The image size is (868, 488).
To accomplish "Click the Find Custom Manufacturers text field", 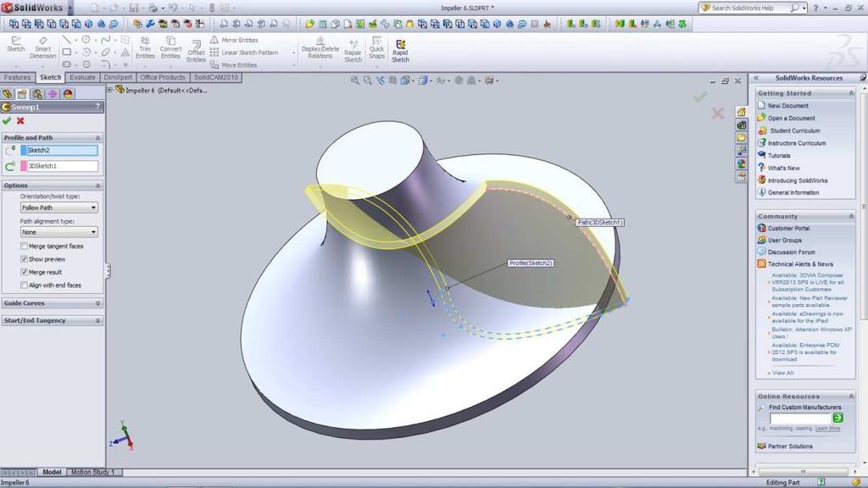I will [x=800, y=419].
